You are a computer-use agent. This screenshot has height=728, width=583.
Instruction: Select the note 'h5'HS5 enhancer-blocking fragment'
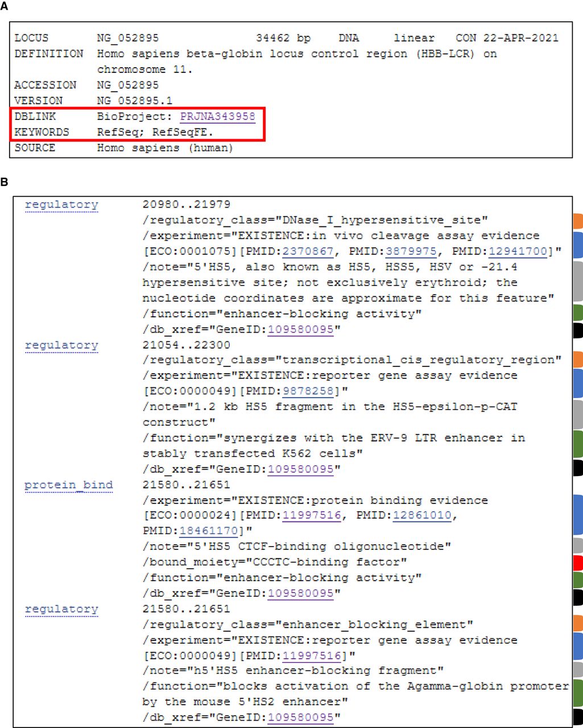[x=316, y=671]
